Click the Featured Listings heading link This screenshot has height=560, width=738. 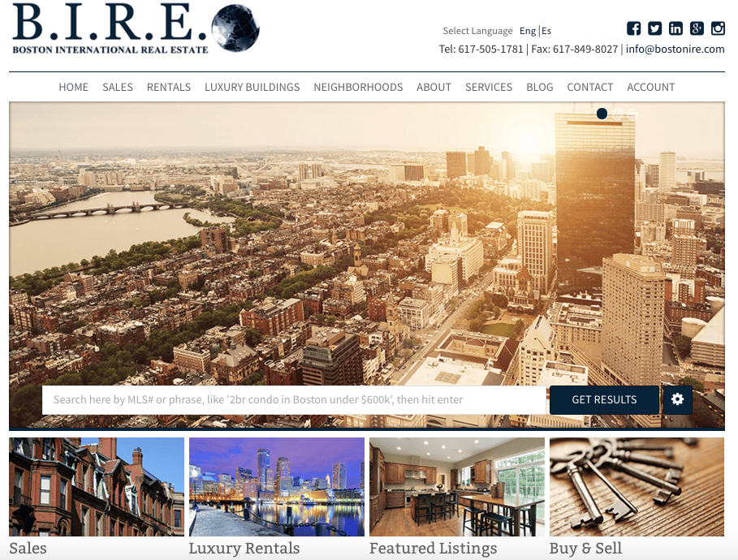coord(433,549)
